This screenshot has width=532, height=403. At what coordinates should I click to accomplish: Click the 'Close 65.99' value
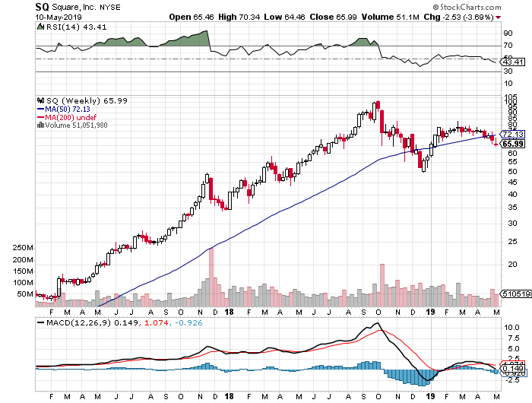click(333, 17)
